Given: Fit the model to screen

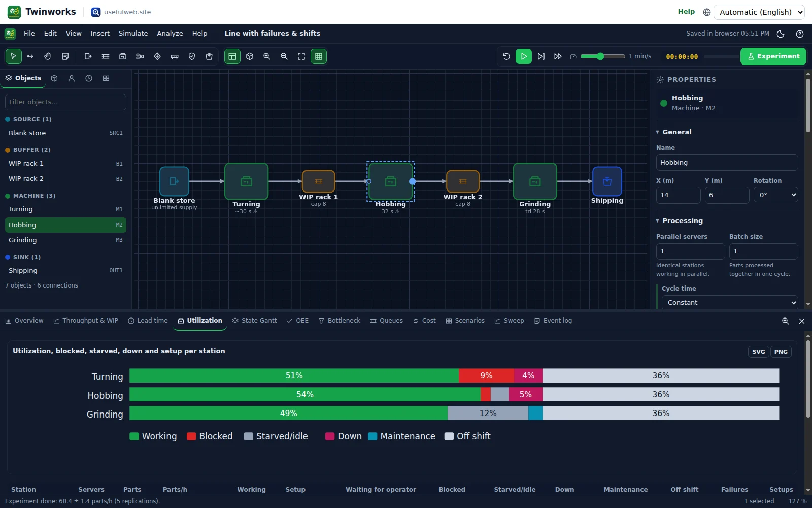Looking at the screenshot, I should (301, 56).
